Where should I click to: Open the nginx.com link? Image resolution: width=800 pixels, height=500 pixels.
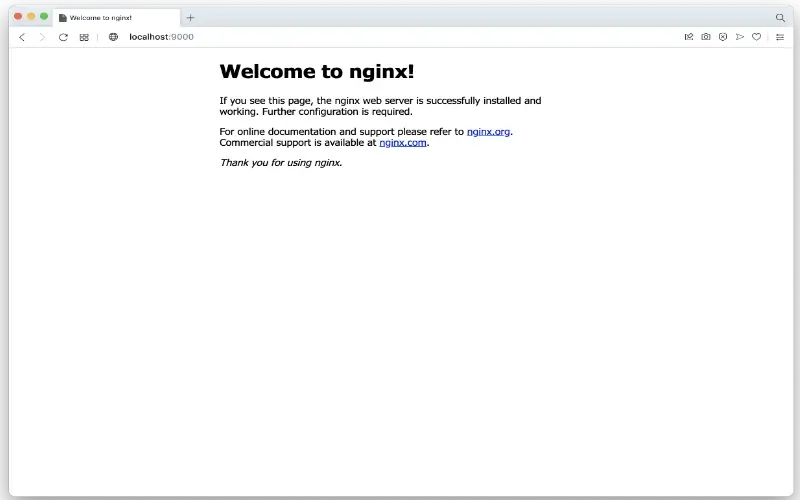[403, 143]
